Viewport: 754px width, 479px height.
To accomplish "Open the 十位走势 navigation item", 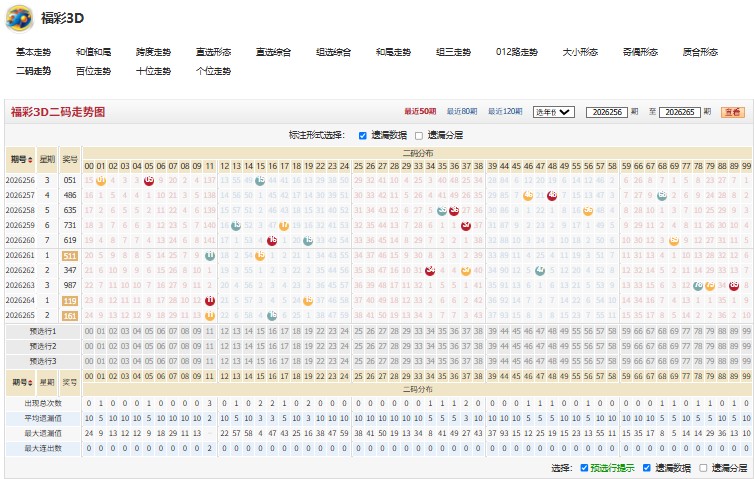I will 153,71.
